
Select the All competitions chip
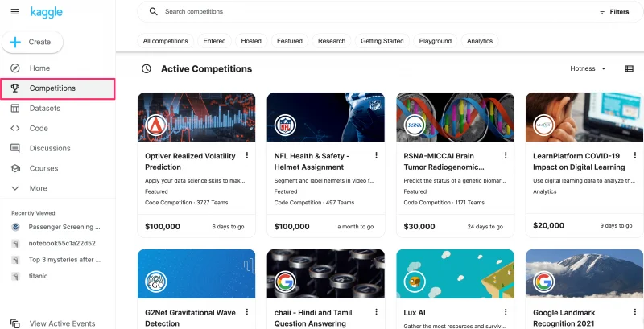166,41
